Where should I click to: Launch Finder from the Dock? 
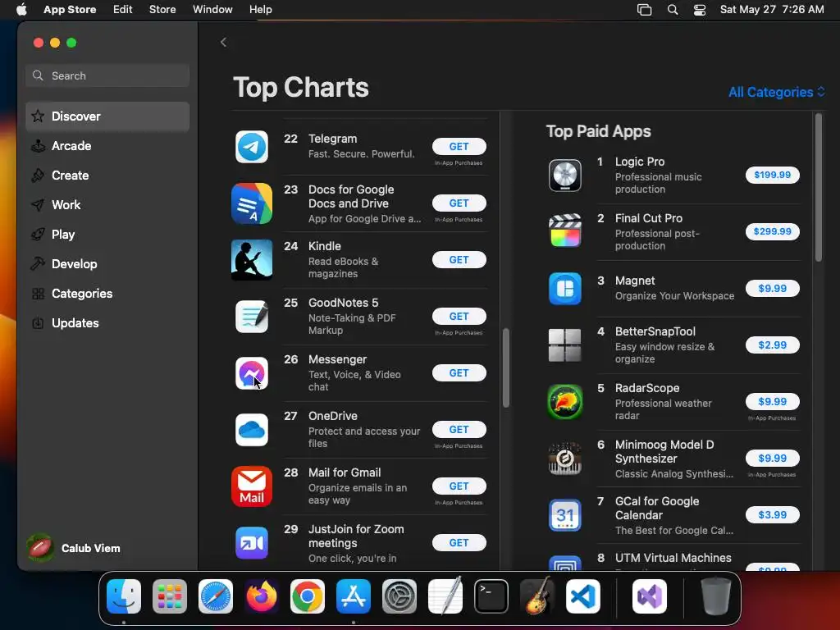124,596
